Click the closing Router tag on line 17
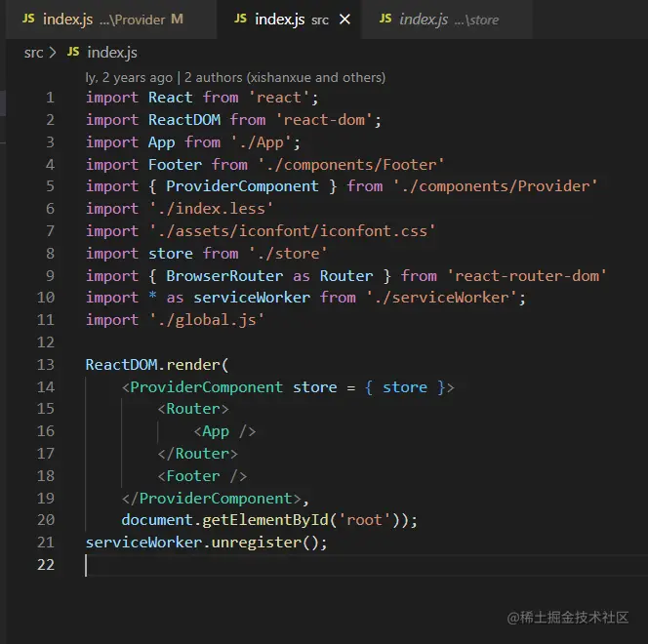 point(197,454)
